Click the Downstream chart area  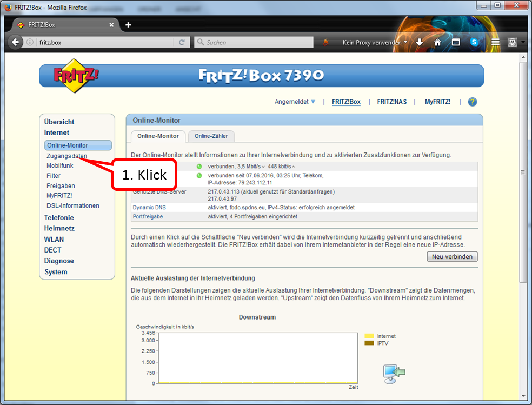258,358
